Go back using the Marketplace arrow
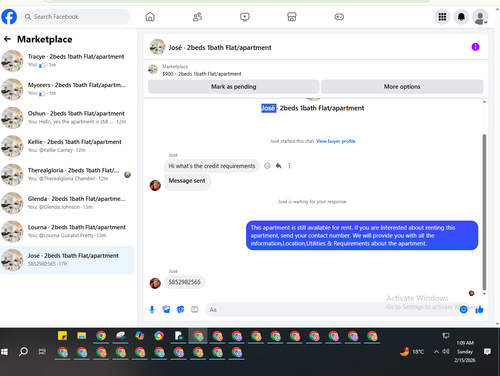500x376 pixels. click(x=7, y=39)
